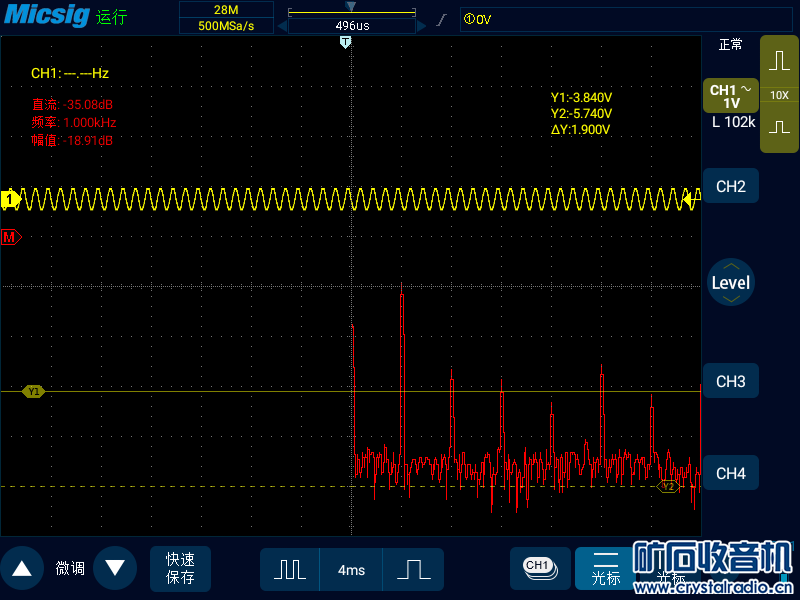Tap the large pulse icon above 10X

(779, 61)
